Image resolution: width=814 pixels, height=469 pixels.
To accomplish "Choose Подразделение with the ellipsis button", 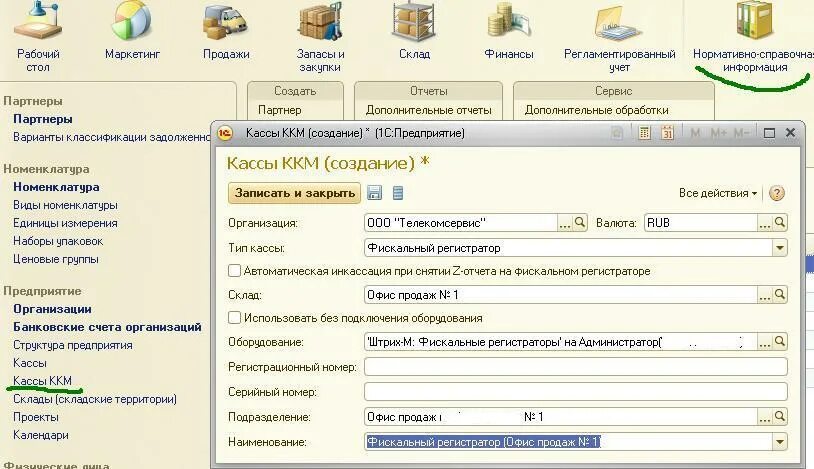I will coord(765,417).
